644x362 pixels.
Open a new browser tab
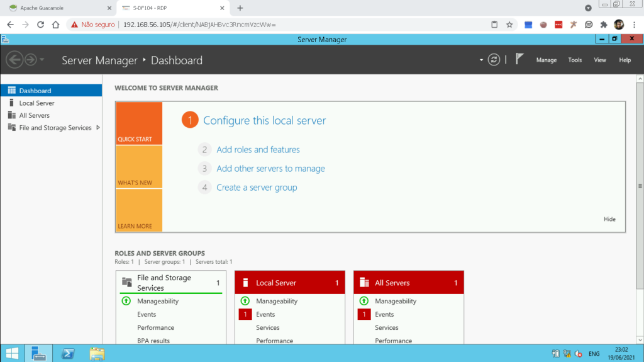pyautogui.click(x=240, y=8)
